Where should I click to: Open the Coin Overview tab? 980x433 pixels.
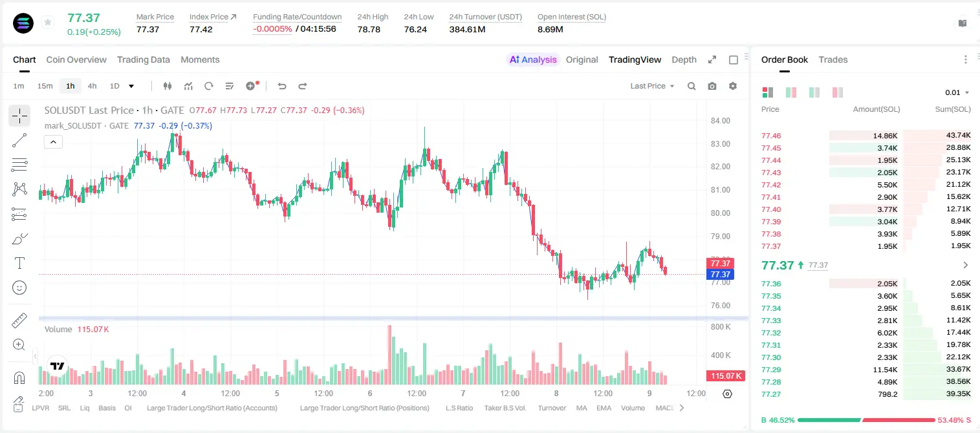tap(76, 59)
